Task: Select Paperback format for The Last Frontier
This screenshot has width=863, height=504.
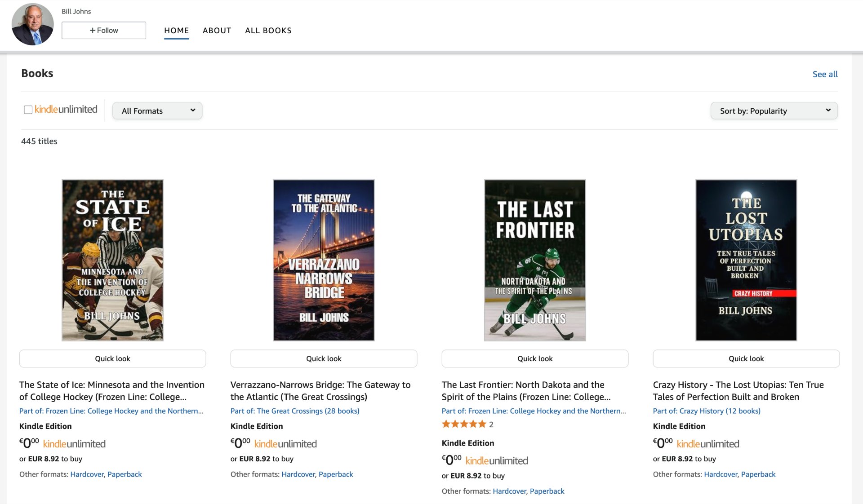Action: click(x=547, y=491)
